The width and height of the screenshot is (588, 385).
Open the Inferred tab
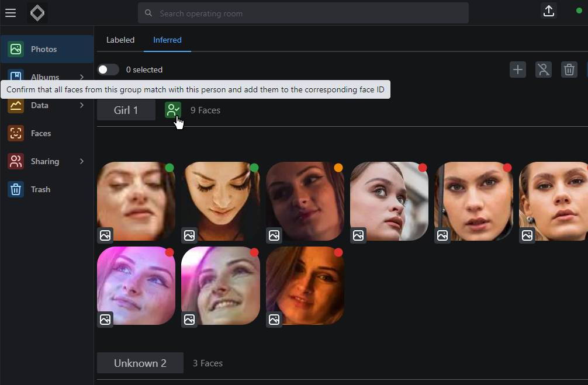click(167, 40)
